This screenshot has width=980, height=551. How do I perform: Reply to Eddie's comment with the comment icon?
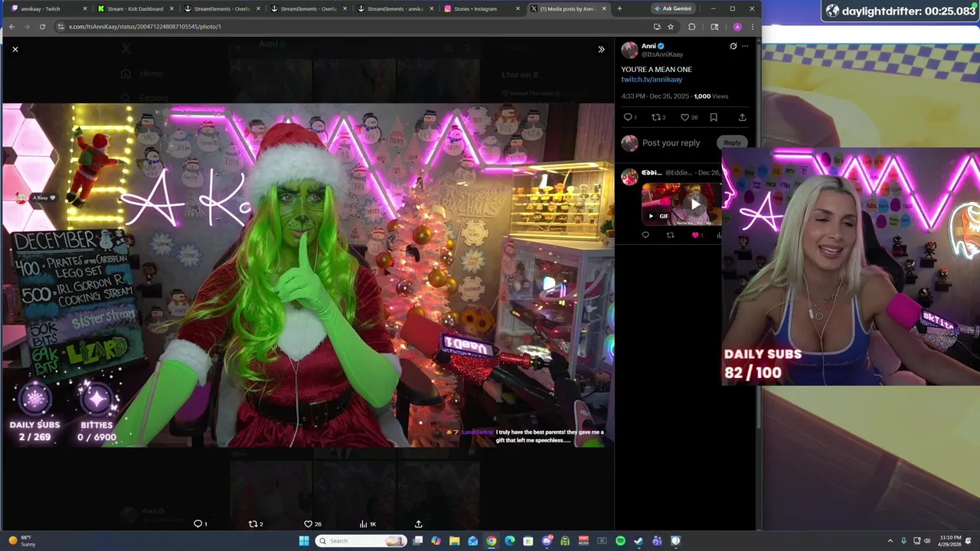pyautogui.click(x=645, y=235)
